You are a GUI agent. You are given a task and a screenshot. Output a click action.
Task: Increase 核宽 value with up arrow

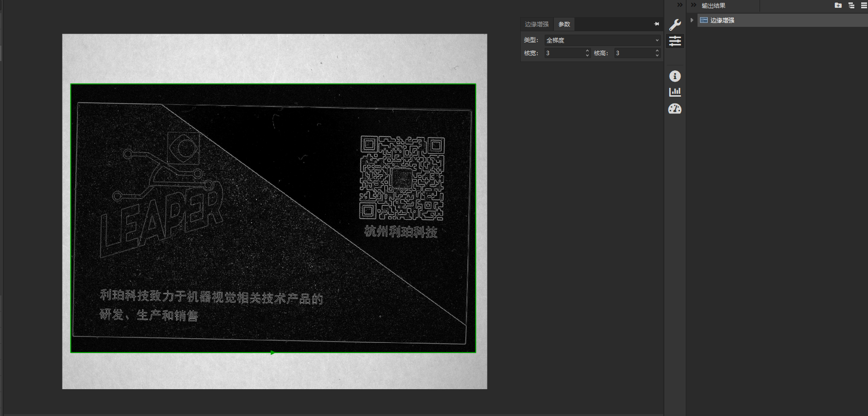coord(587,51)
